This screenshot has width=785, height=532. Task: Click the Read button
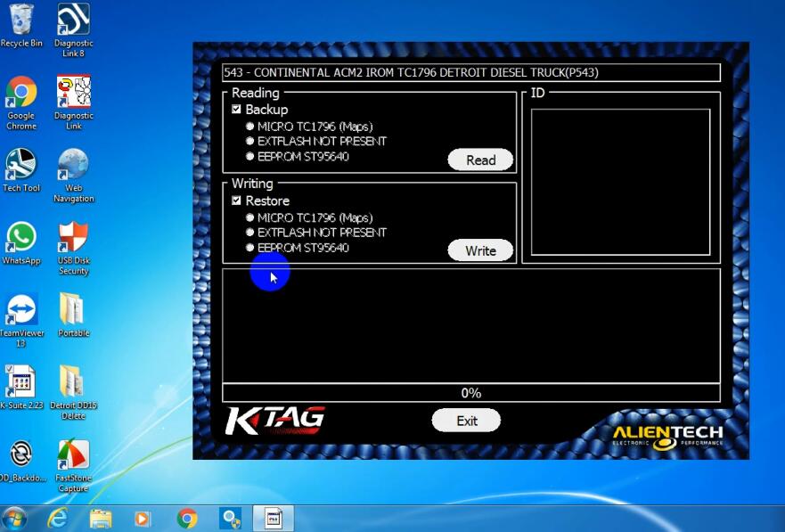coord(480,160)
